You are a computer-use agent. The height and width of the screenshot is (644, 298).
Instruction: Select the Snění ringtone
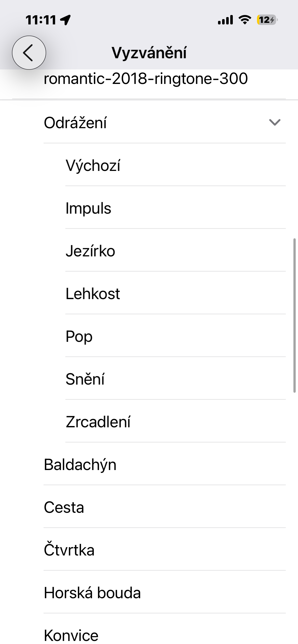[x=85, y=379]
